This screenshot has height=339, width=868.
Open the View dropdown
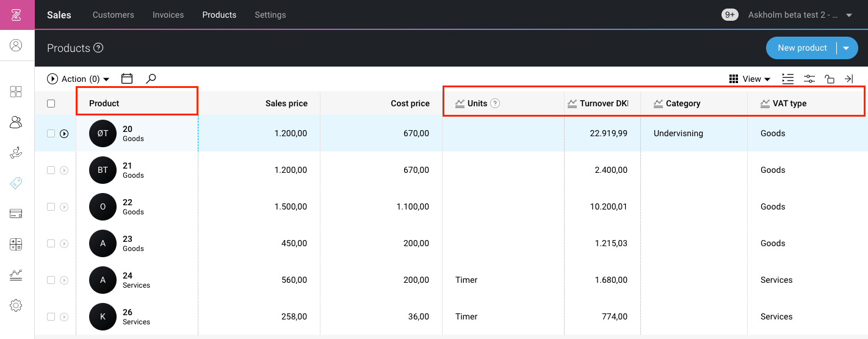[750, 79]
